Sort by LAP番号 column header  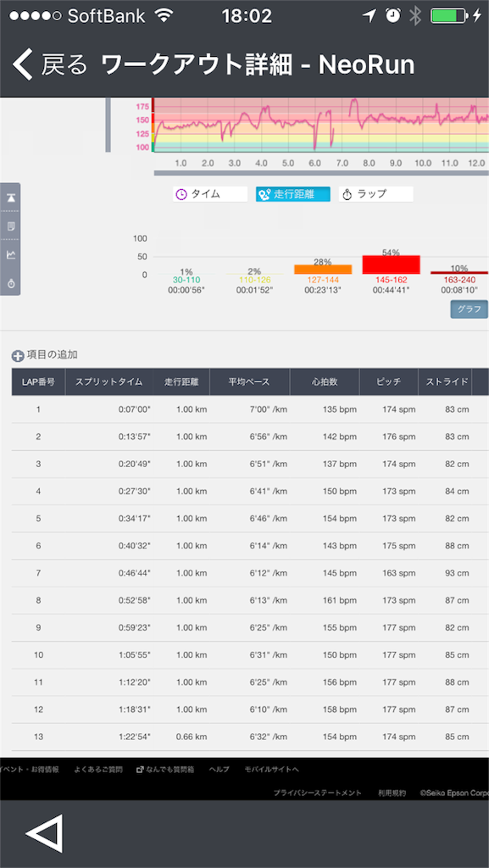[x=38, y=382]
